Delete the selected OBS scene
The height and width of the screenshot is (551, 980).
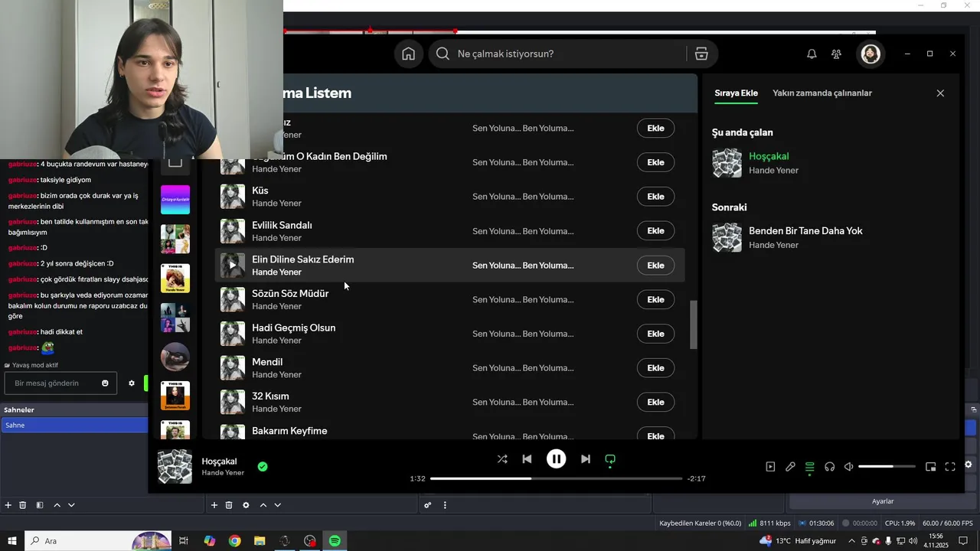click(23, 505)
